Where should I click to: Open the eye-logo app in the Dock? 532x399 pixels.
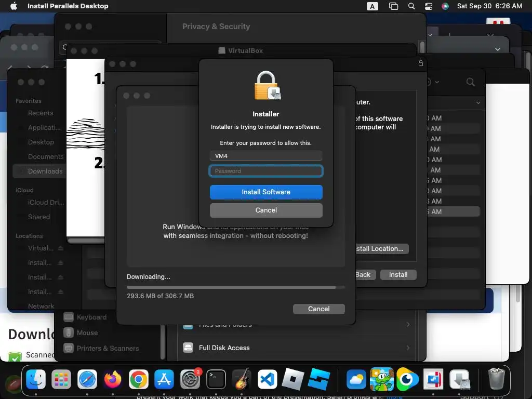tap(407, 379)
